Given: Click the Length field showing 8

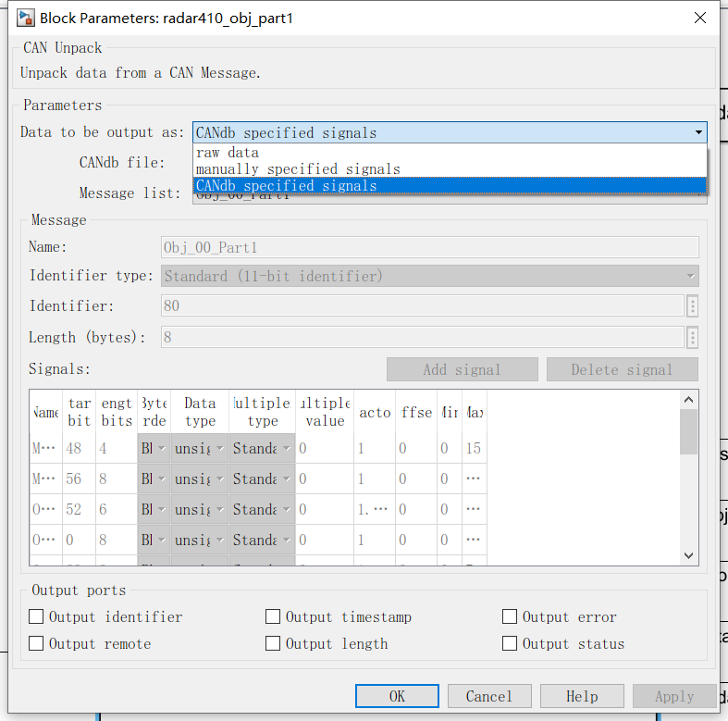Looking at the screenshot, I should [x=423, y=337].
